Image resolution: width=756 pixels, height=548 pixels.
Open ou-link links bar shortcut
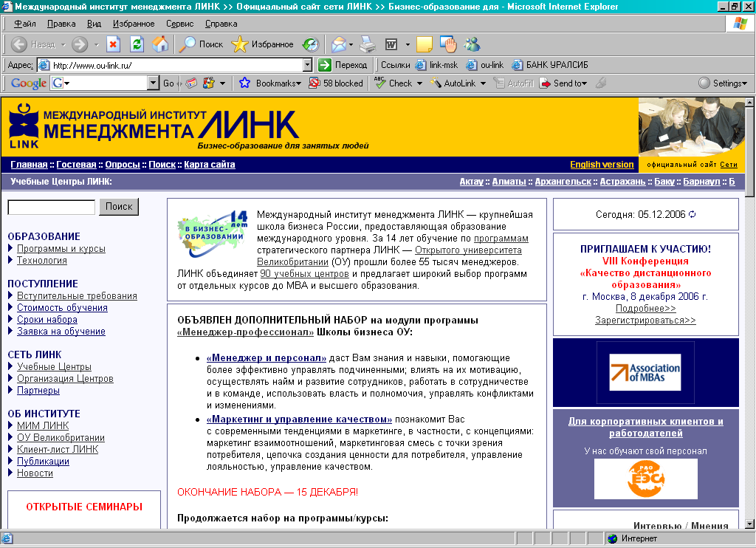click(x=485, y=65)
